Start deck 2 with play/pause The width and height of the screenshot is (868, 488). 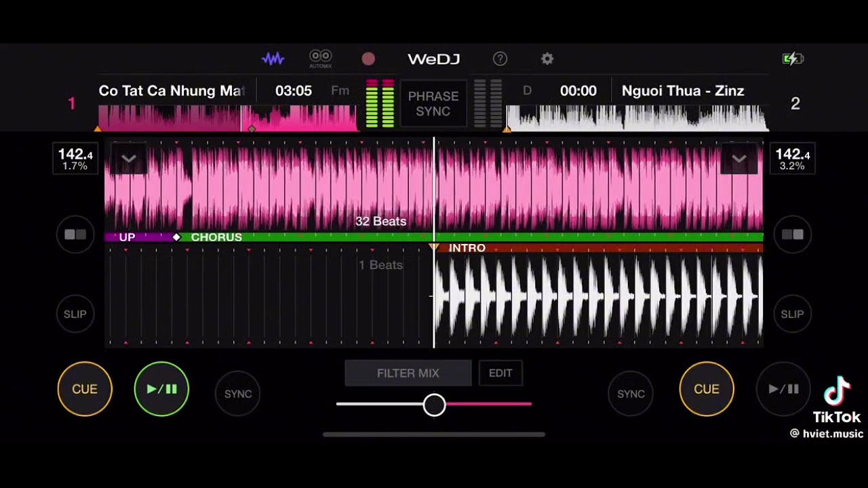pyautogui.click(x=783, y=389)
